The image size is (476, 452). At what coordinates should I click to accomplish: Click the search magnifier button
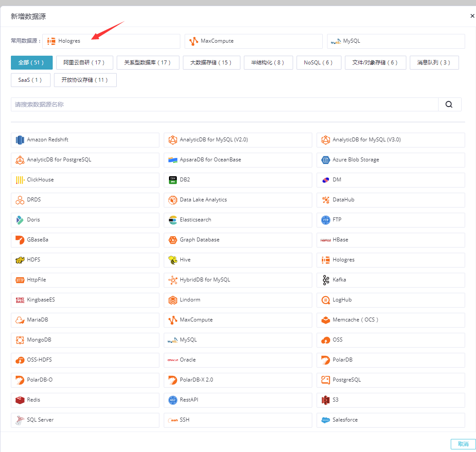point(449,104)
